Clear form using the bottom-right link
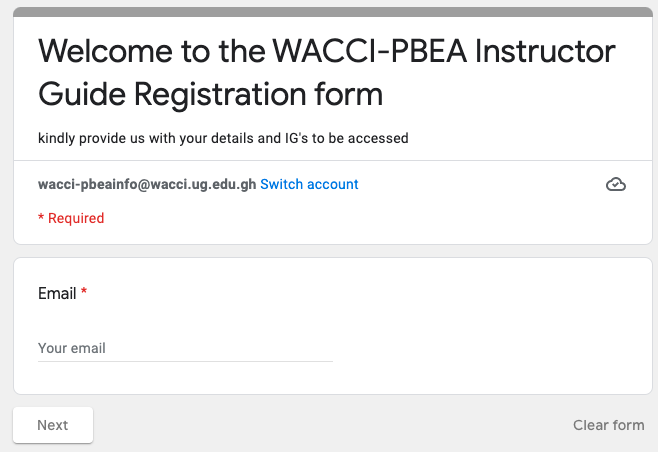 pos(608,425)
